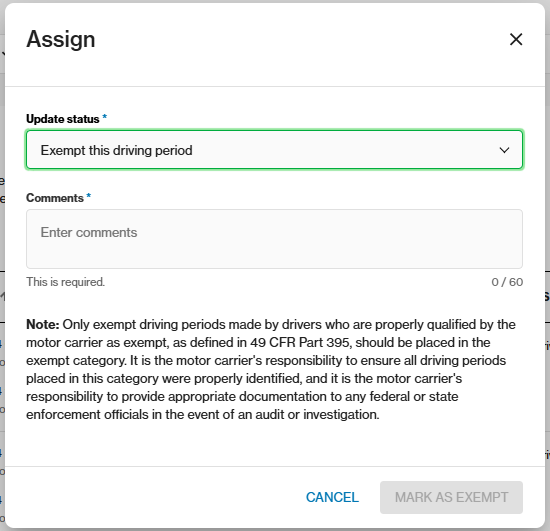Click the 'Comments' field label
Screen dimensions: 550x531
(55, 198)
